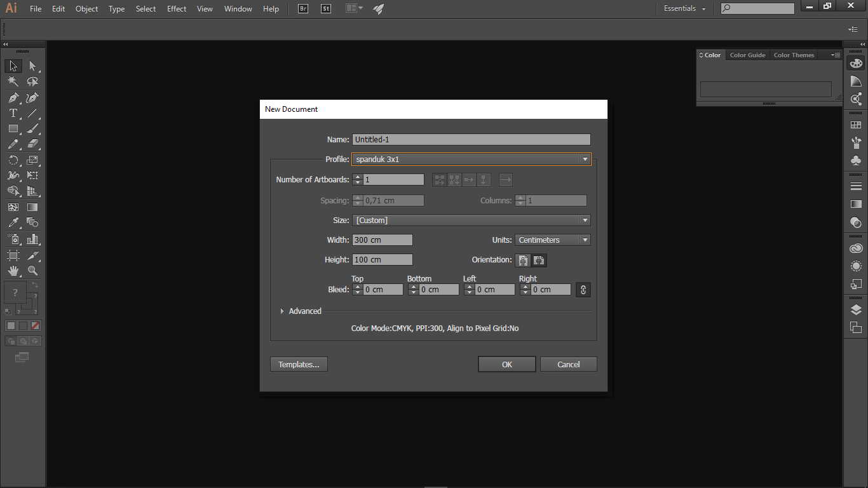This screenshot has width=868, height=488.
Task: Open the Color panel flyout menu
Action: [x=836, y=55]
